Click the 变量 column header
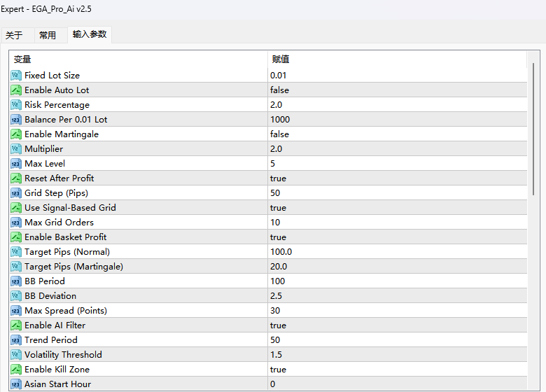Screen dimensions: 546x392 tap(22, 59)
